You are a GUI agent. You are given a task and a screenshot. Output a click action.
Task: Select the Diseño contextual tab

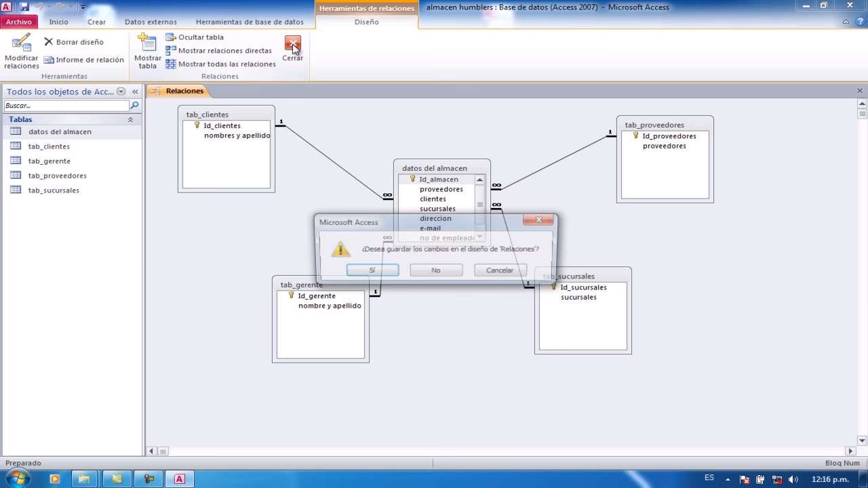point(367,22)
